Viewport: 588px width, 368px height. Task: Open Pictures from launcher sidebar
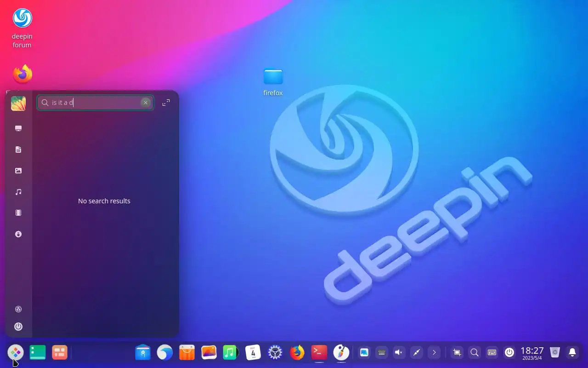point(18,171)
